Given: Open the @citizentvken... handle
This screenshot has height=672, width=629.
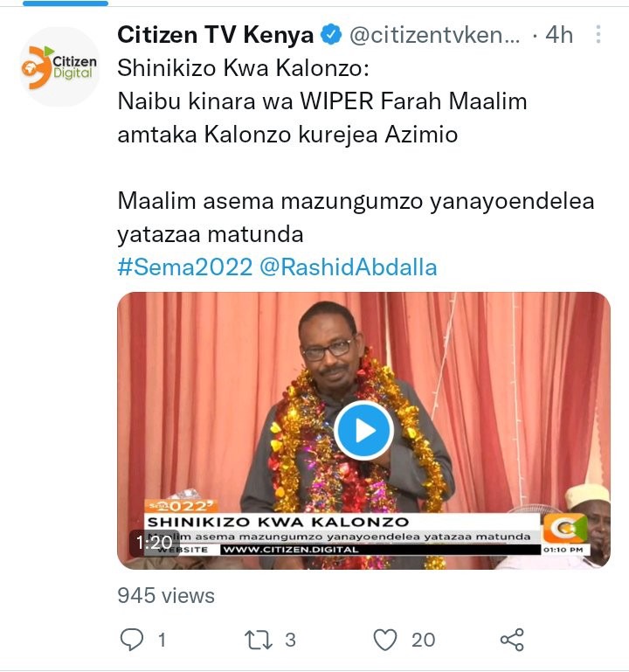Looking at the screenshot, I should point(435,35).
